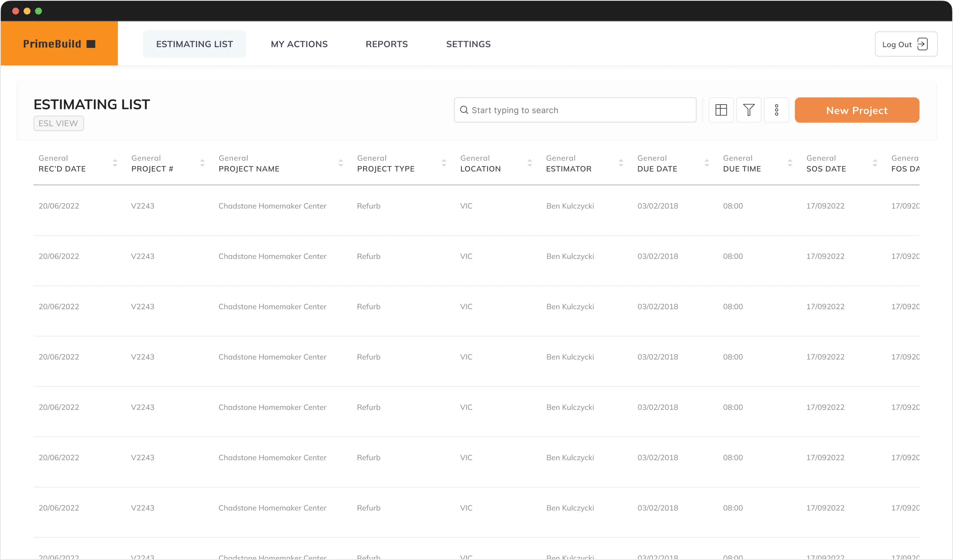Switch to the MY ACTIONS tab
This screenshot has height=560, width=953.
click(x=299, y=44)
